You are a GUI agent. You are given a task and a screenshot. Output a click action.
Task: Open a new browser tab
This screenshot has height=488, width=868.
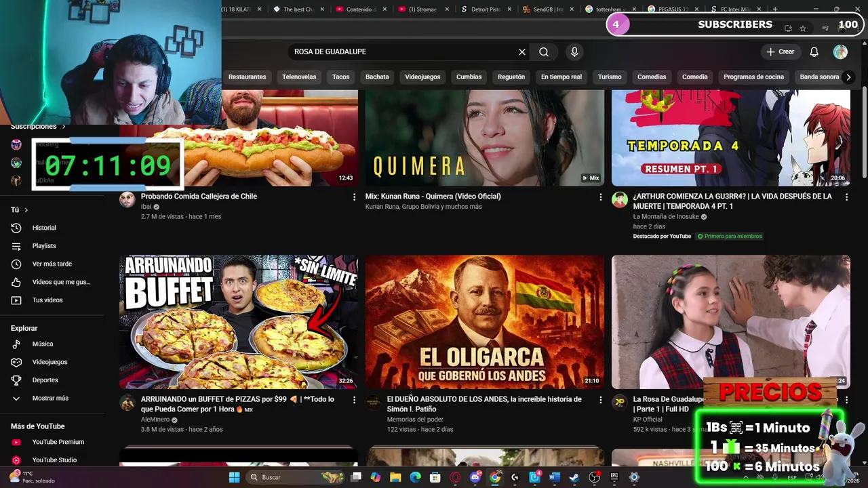click(775, 9)
